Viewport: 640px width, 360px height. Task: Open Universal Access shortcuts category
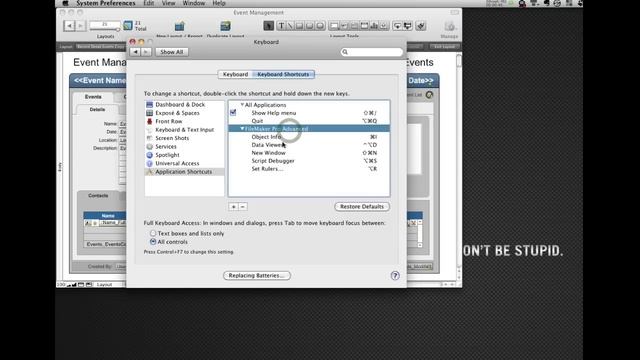pyautogui.click(x=184, y=163)
